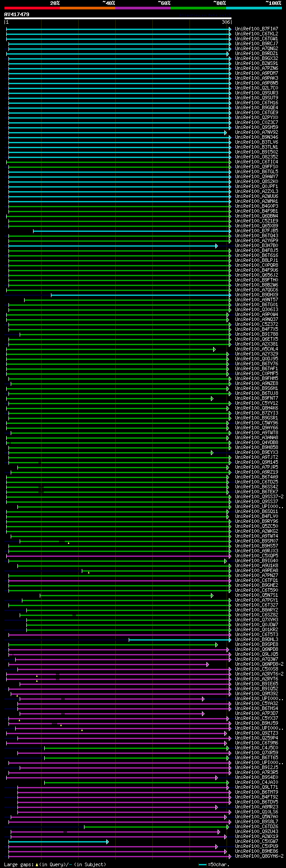286x868 pixels.
Task: Open hit UniRef100_Q8GYH6-2
Action: coord(259,856)
